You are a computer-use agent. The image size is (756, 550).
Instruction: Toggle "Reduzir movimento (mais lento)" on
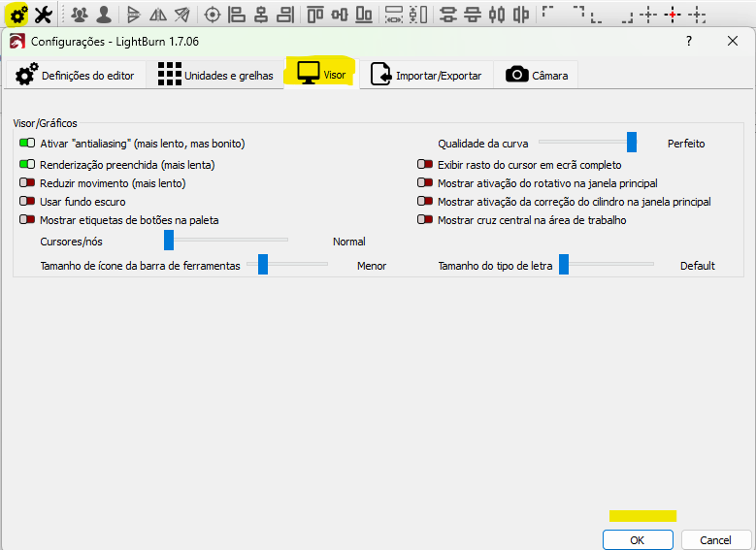coord(26,182)
